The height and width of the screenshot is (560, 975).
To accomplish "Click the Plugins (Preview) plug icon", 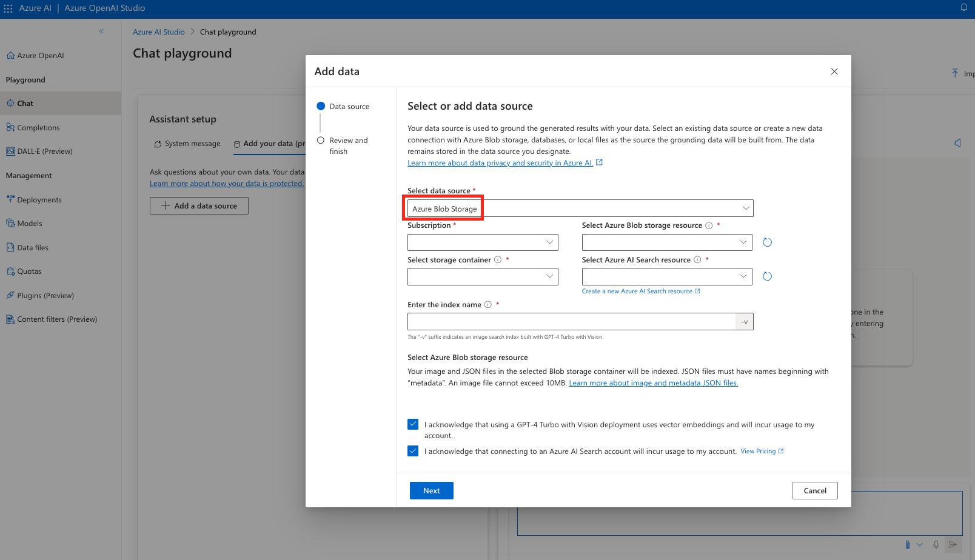I will point(10,296).
